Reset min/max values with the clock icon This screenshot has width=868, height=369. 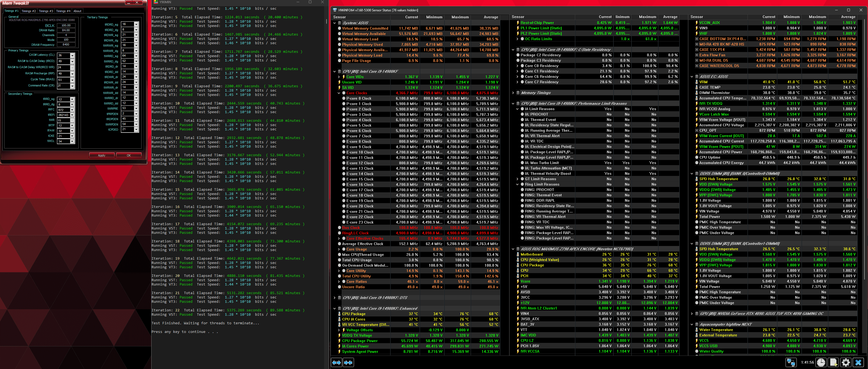point(821,362)
